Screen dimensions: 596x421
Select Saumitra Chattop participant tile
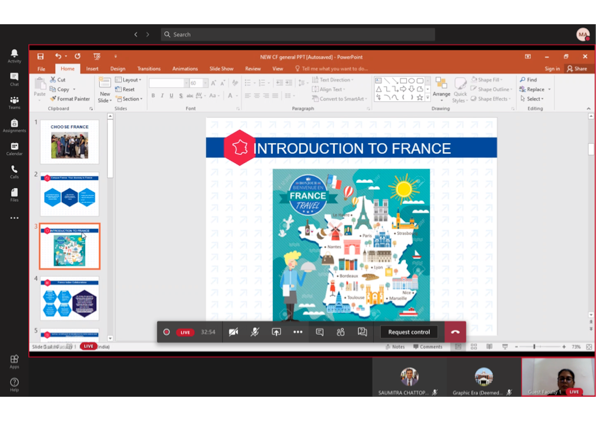tap(409, 377)
